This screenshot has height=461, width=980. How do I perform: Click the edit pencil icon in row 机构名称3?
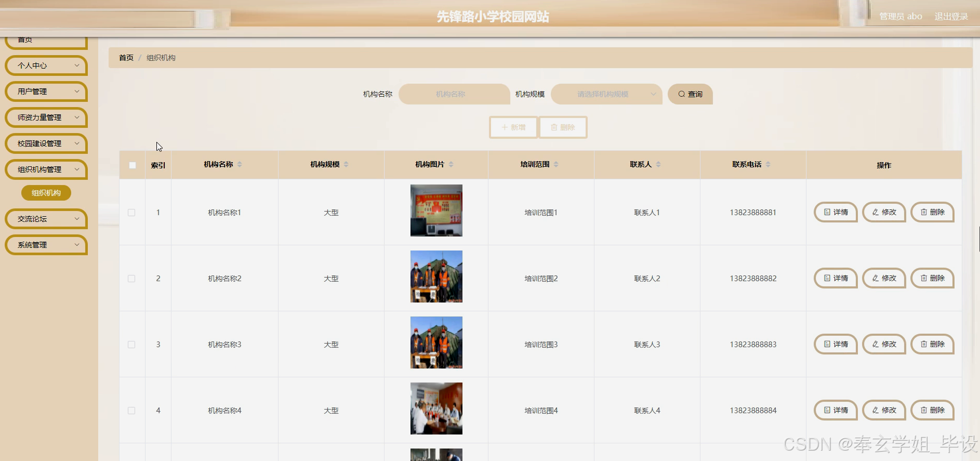[x=876, y=344]
